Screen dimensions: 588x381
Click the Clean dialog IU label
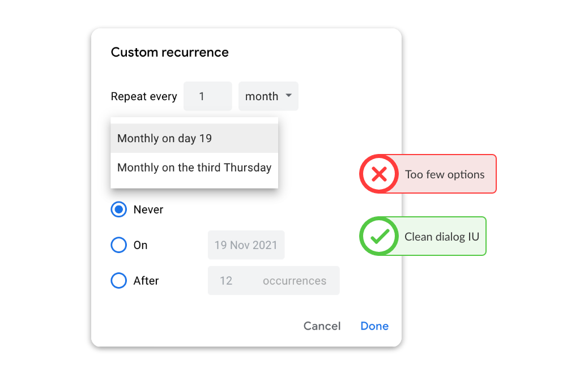point(442,237)
